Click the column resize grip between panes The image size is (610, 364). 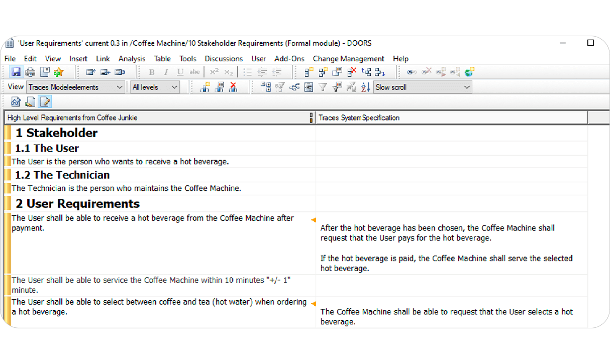pyautogui.click(x=311, y=117)
